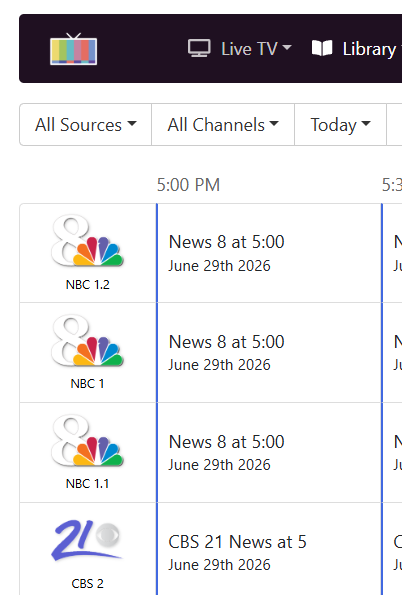This screenshot has height=595, width=402.
Task: Select the CBS 2 channel logo
Action: (87, 540)
